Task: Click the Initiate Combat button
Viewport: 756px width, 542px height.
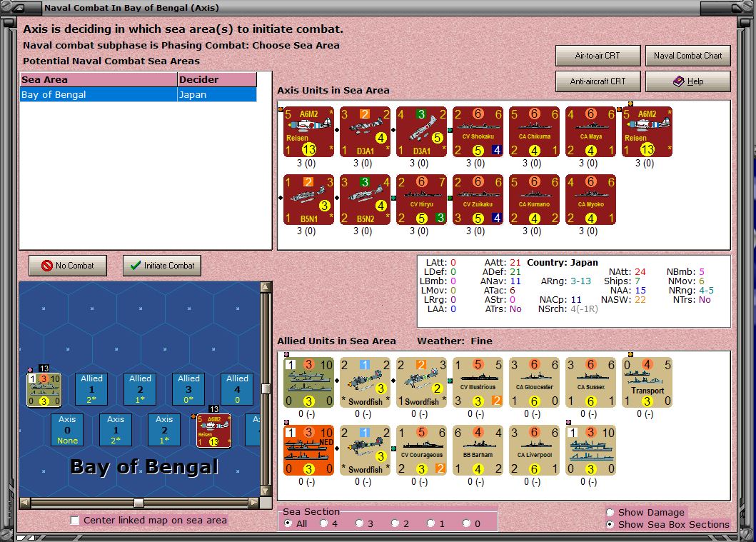Action: [x=162, y=265]
